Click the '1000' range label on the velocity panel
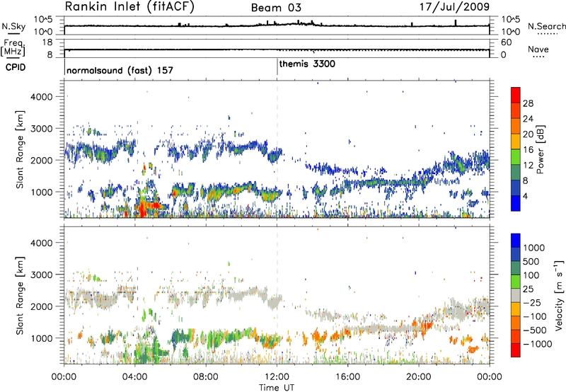 41,338
